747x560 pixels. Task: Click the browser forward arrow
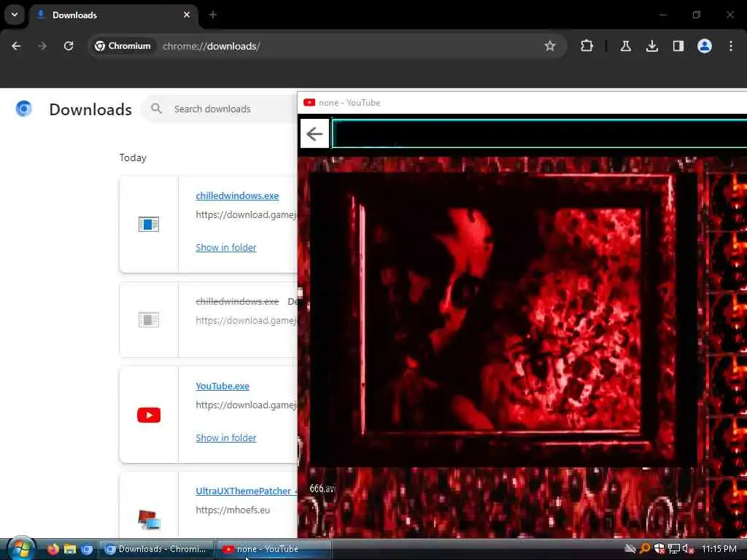pyautogui.click(x=42, y=46)
